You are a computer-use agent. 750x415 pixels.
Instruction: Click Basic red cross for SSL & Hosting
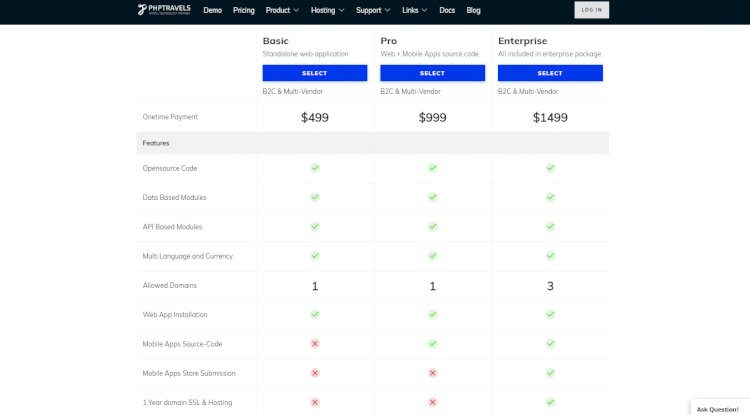315,402
